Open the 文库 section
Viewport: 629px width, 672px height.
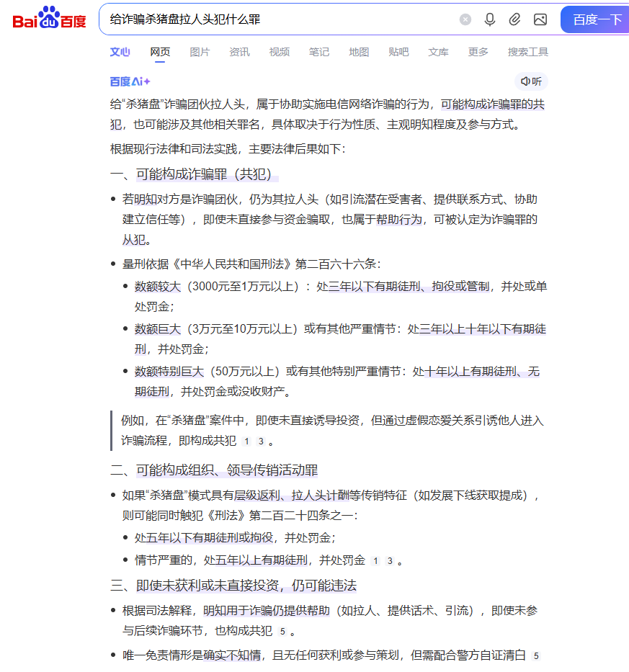(x=438, y=52)
